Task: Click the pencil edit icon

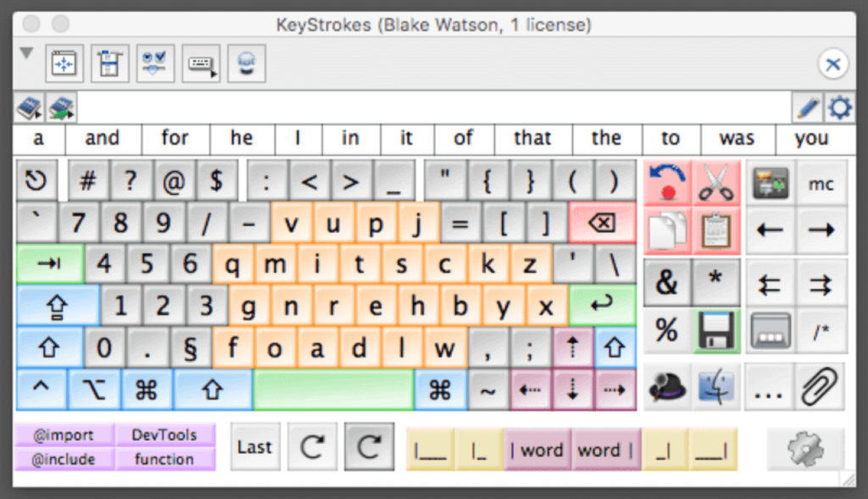Action: [808, 108]
